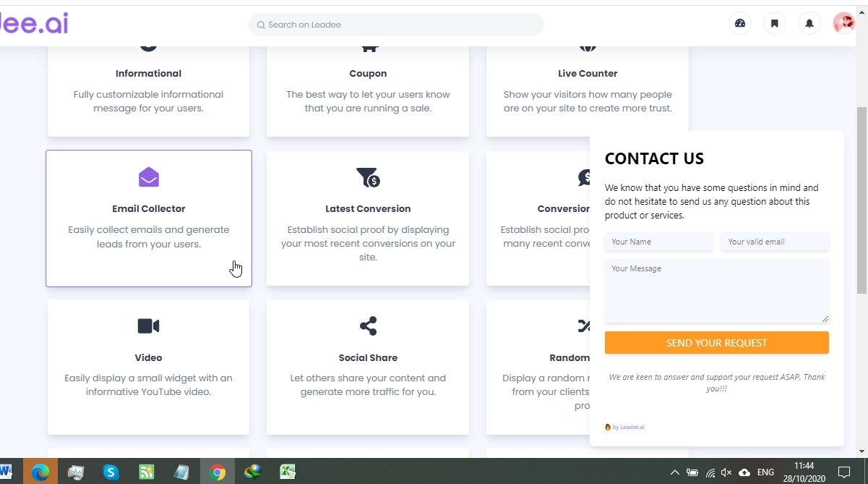Open the Email Collector widget card
This screenshot has height=484, width=868.
coord(148,217)
